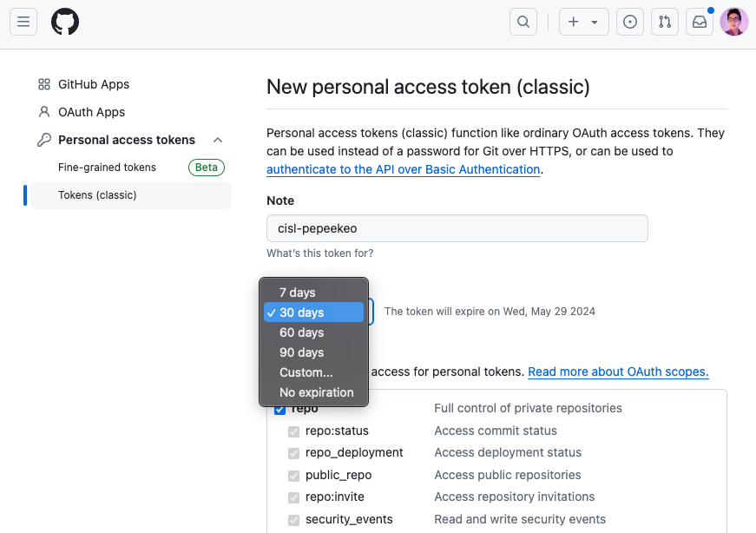Toggle the repo:status checkbox
The height and width of the screenshot is (533, 756).
click(293, 431)
